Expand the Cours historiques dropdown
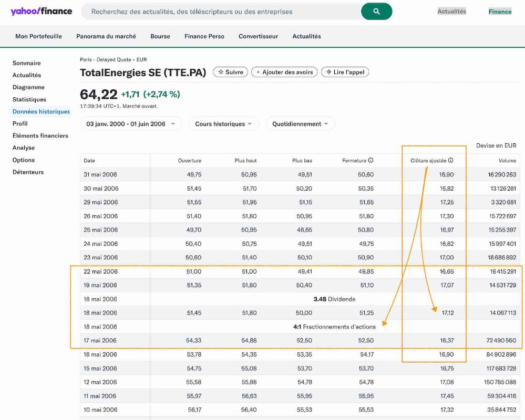The height and width of the screenshot is (420, 525). pyautogui.click(x=223, y=124)
